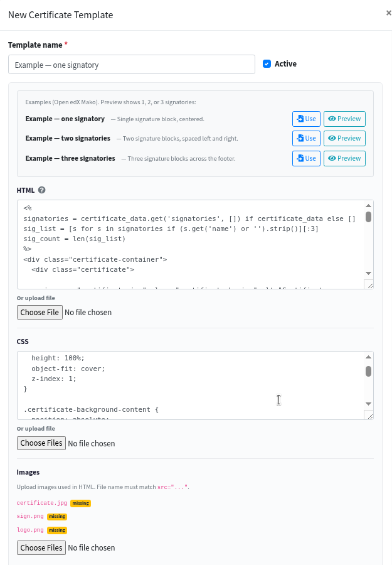
Task: Click the .certificate-background-content CSS line
Action: click(91, 409)
